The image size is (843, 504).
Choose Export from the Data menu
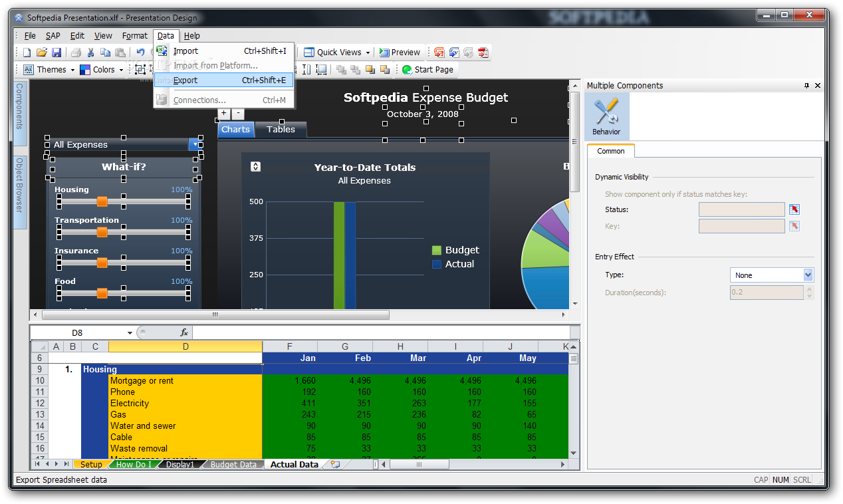click(x=224, y=80)
